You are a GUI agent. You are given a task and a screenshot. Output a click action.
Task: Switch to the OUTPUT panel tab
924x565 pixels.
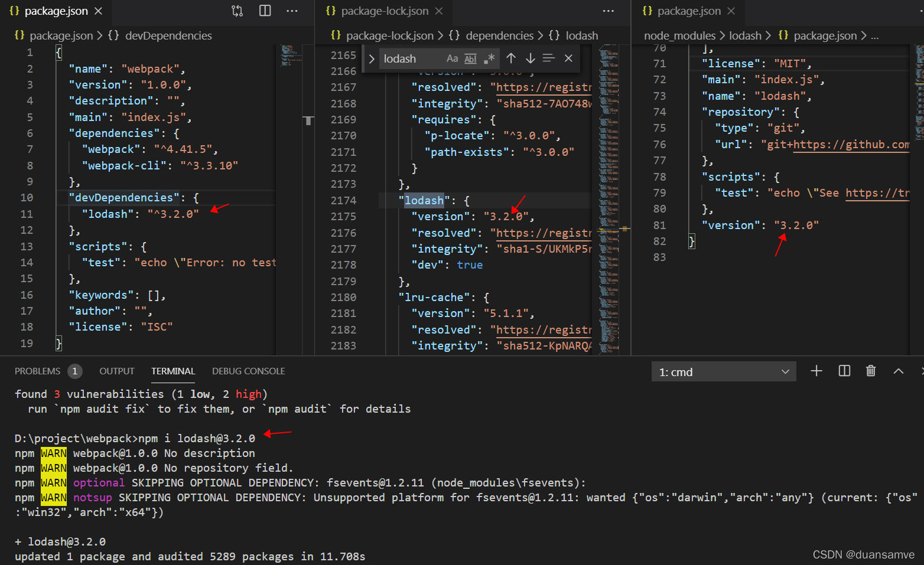(x=117, y=371)
